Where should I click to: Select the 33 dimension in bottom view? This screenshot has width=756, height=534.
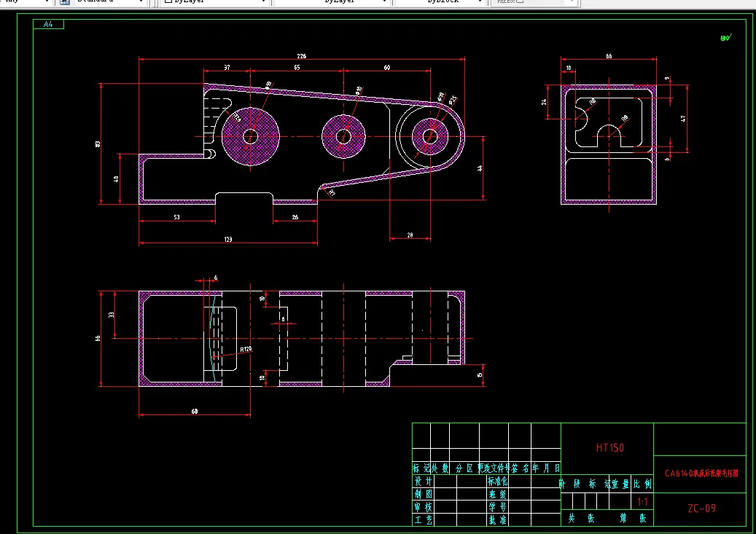[112, 315]
